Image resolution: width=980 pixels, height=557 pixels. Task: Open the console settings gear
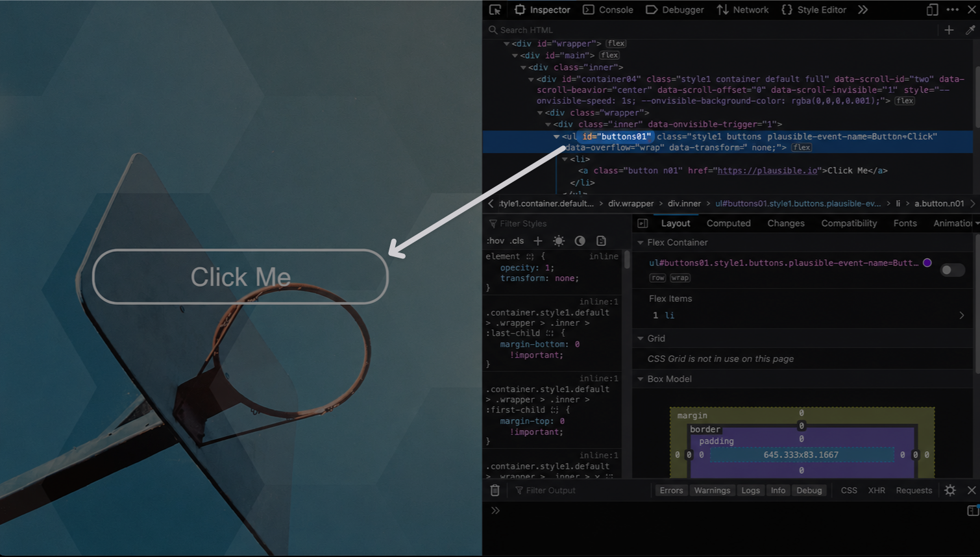click(x=950, y=490)
